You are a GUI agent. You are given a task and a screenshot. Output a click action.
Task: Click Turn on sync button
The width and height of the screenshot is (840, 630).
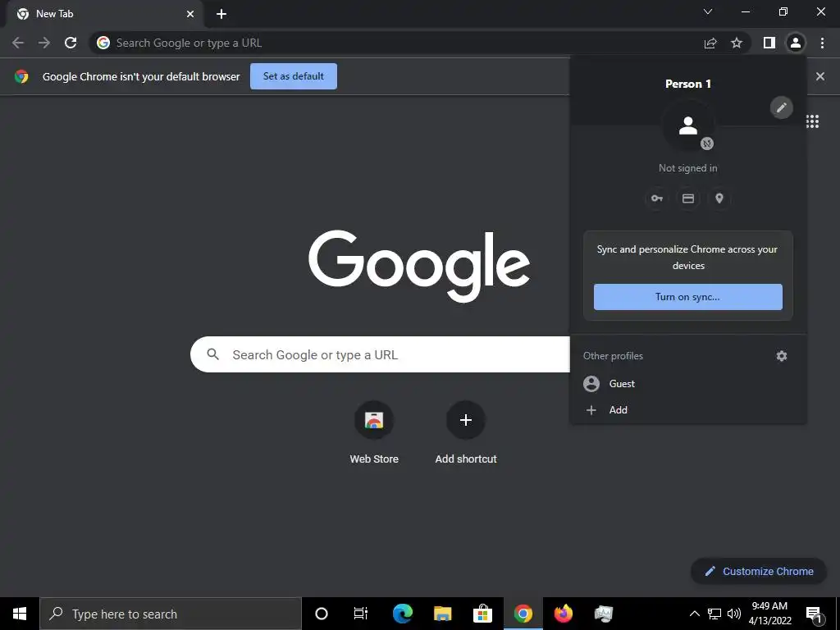[688, 297]
